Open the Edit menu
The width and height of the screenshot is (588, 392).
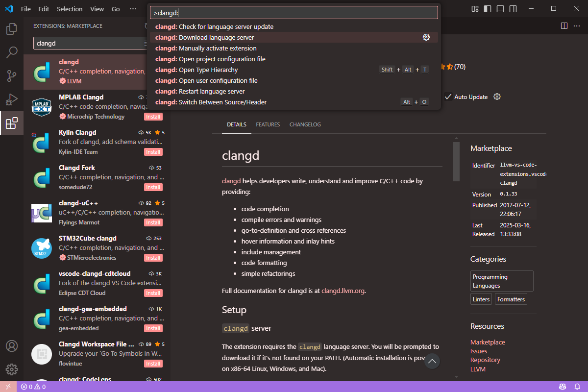click(44, 9)
